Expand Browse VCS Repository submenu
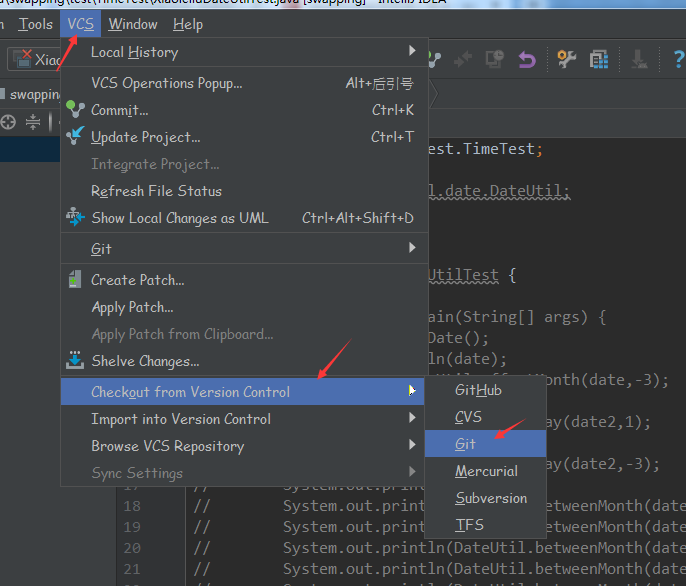Image resolution: width=686 pixels, height=586 pixels. tap(242, 446)
